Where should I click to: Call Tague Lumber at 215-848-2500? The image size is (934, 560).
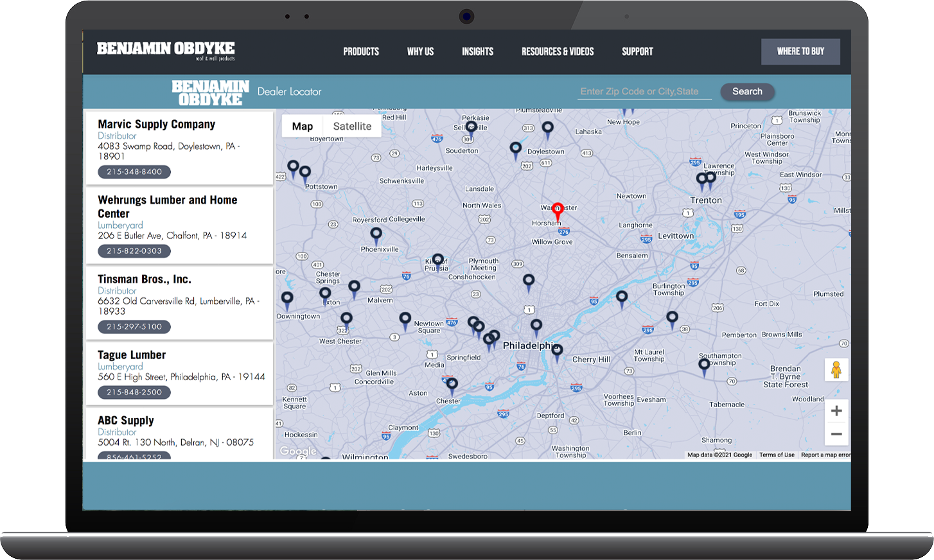tap(134, 392)
